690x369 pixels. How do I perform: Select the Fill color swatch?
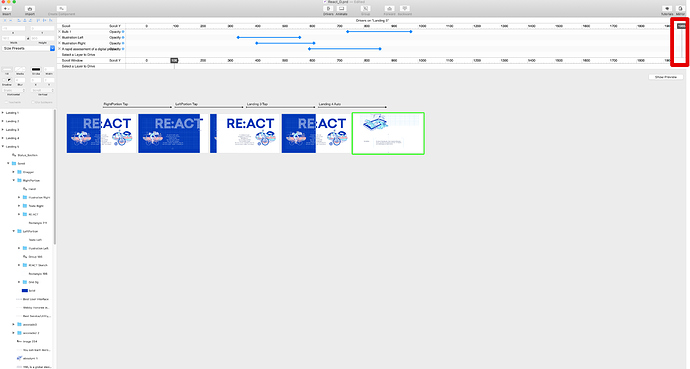click(7, 69)
